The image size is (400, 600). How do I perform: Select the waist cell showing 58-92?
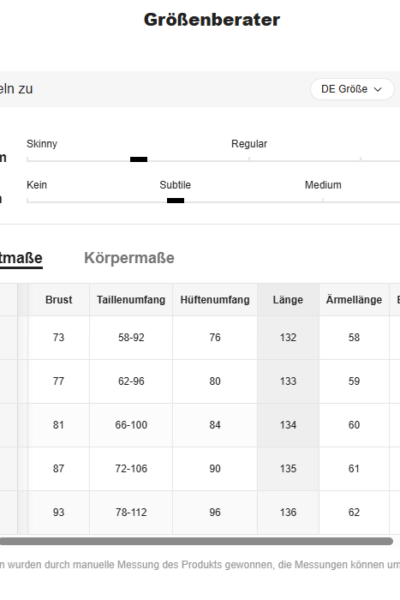[x=131, y=338]
